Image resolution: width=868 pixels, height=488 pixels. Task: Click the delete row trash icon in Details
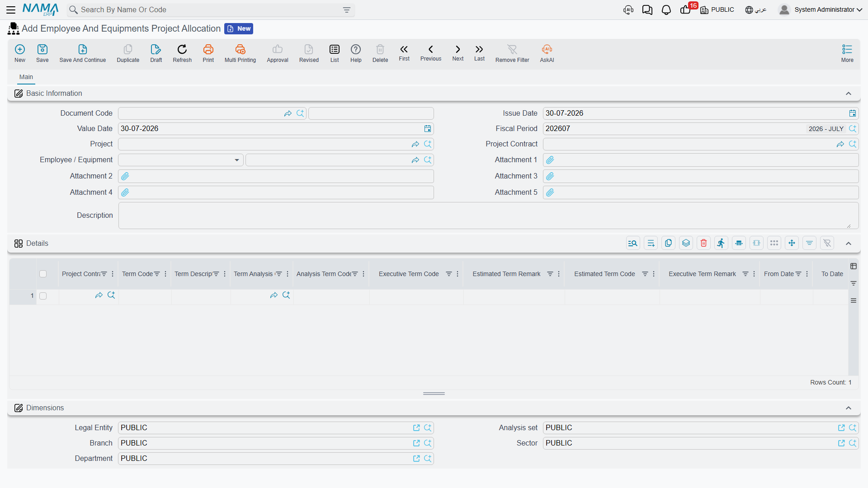(703, 243)
